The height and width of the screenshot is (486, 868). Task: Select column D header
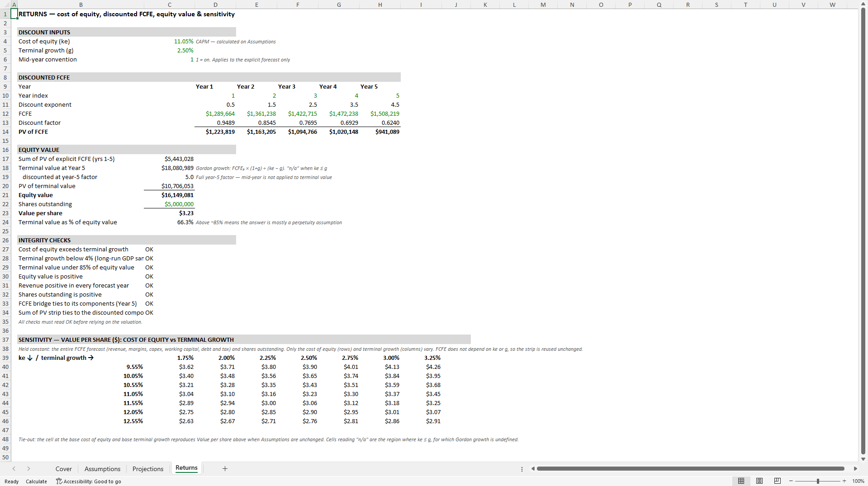coord(215,5)
